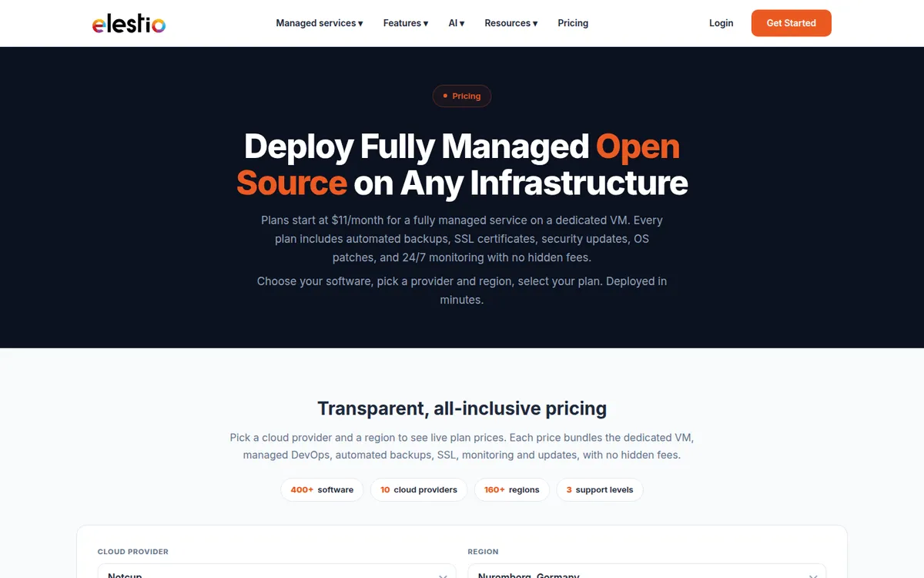The height and width of the screenshot is (578, 924).
Task: Open the Region combo box
Action: [x=647, y=572]
